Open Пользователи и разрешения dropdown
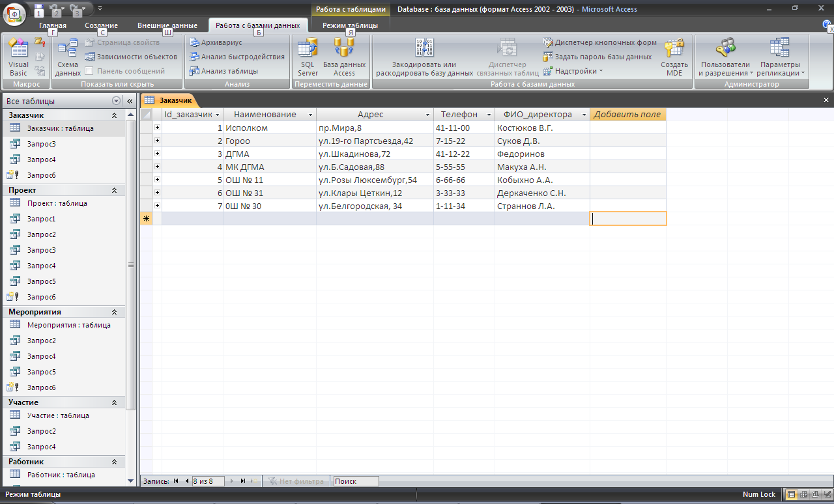This screenshot has height=504, width=834. (x=725, y=57)
